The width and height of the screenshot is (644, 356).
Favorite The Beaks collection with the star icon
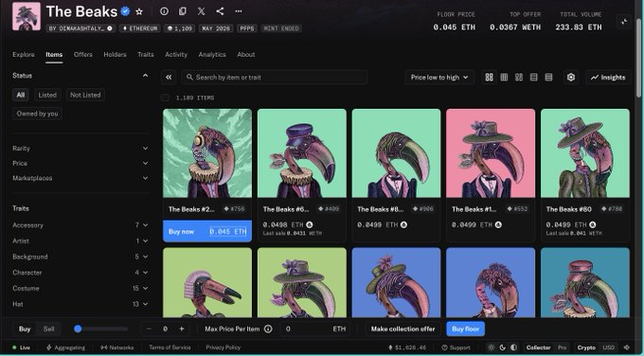coord(139,11)
